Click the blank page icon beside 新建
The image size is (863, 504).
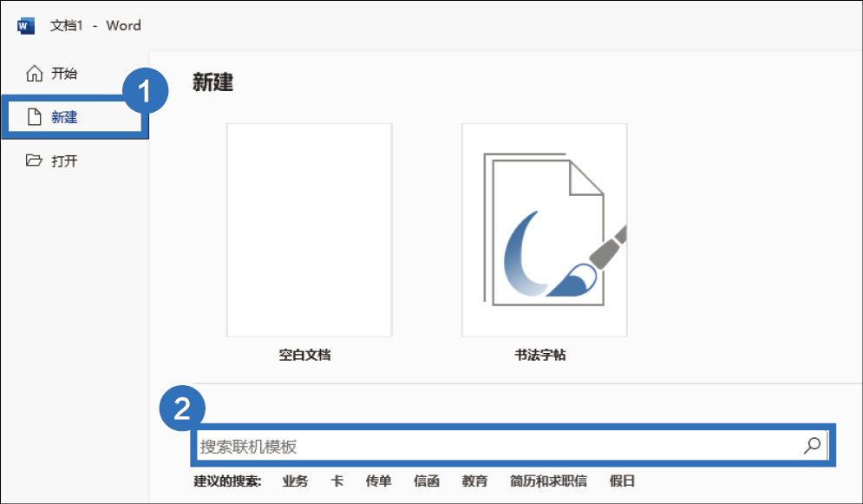35,117
